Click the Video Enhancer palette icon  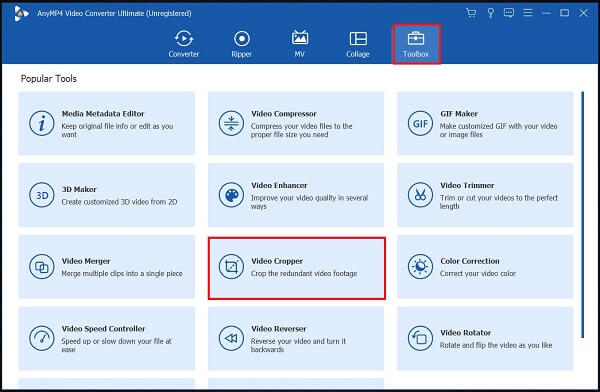(231, 195)
